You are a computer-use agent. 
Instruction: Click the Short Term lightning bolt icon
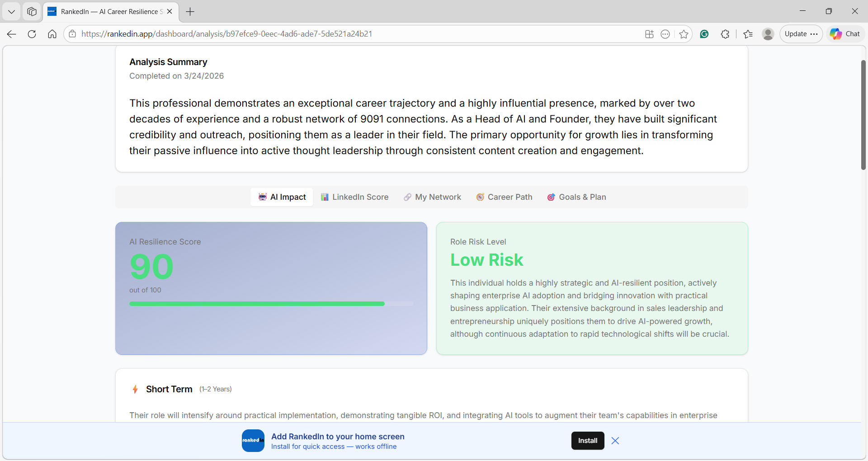click(135, 389)
